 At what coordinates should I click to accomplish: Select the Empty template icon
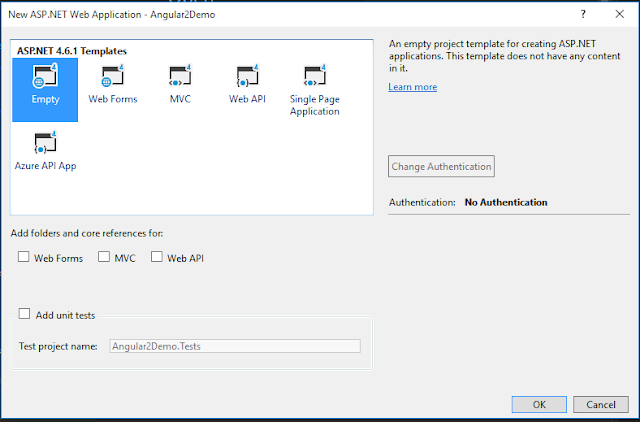(x=45, y=90)
